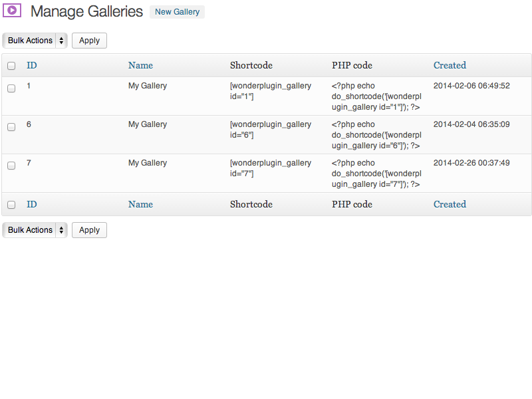Select the checkbox for gallery ID 6
Viewport: 532px width, 399px height.
(11, 127)
